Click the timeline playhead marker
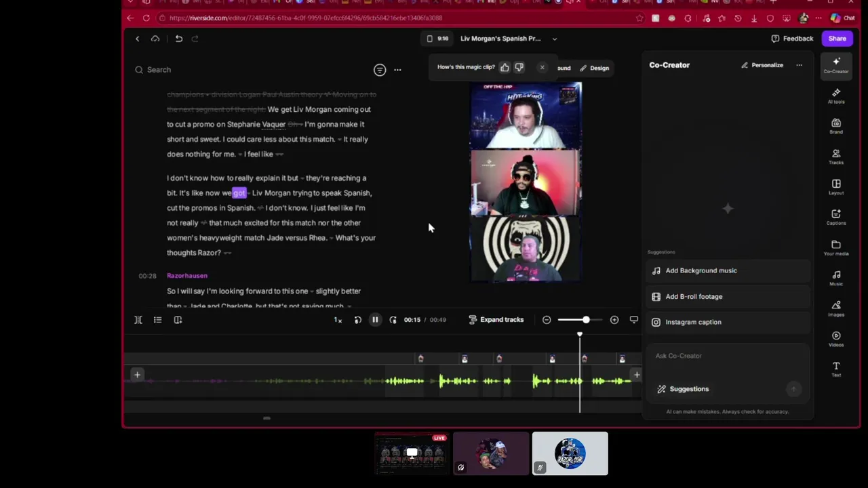 (580, 335)
